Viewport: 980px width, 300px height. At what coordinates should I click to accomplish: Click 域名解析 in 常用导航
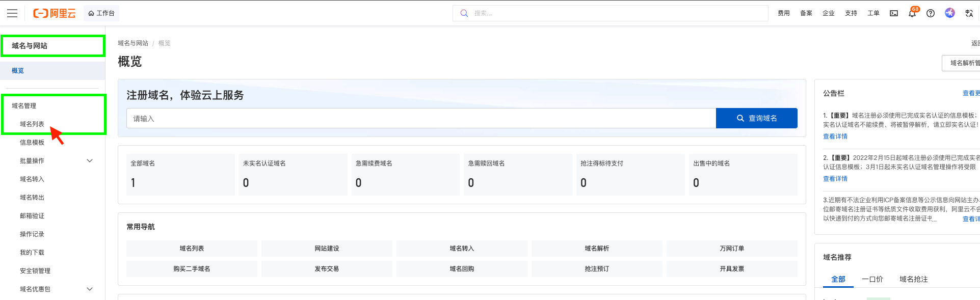click(597, 249)
